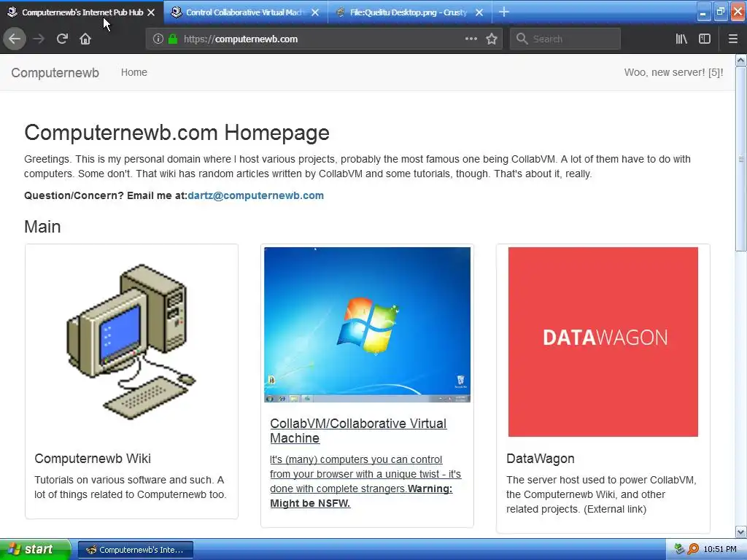Image resolution: width=747 pixels, height=560 pixels.
Task: Open the Firefox hamburger menu
Action: point(732,39)
